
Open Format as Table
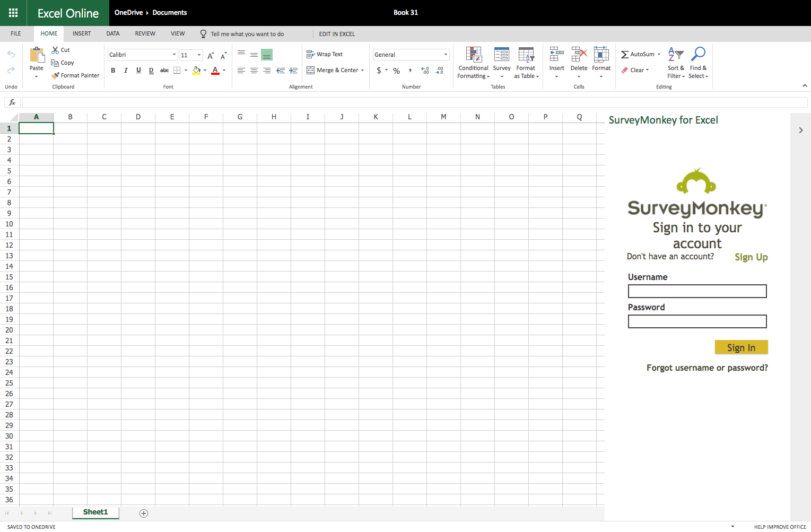(526, 63)
